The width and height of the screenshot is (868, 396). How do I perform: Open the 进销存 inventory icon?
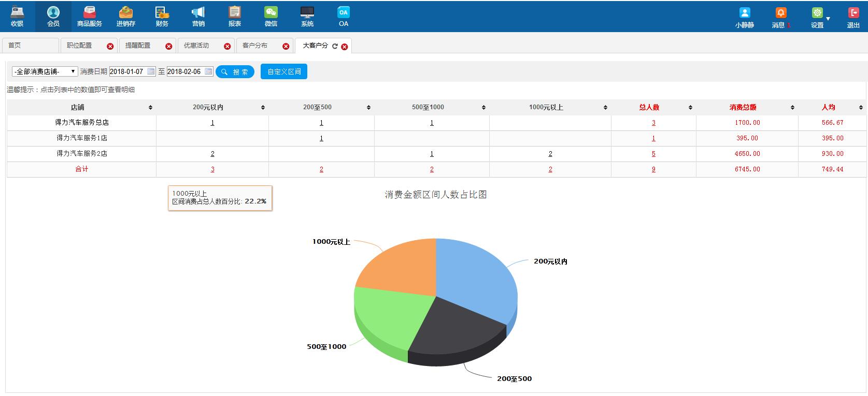(125, 12)
